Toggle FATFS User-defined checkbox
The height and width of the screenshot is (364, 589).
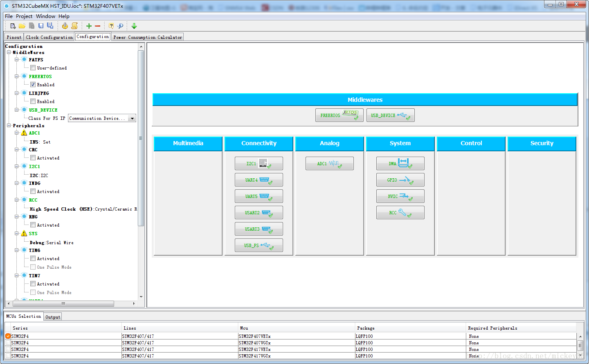pos(33,68)
